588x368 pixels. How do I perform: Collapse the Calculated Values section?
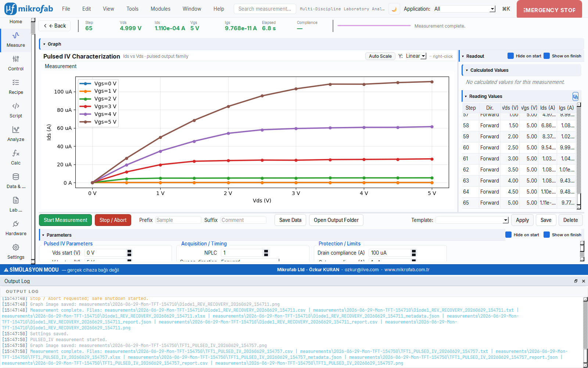click(467, 70)
